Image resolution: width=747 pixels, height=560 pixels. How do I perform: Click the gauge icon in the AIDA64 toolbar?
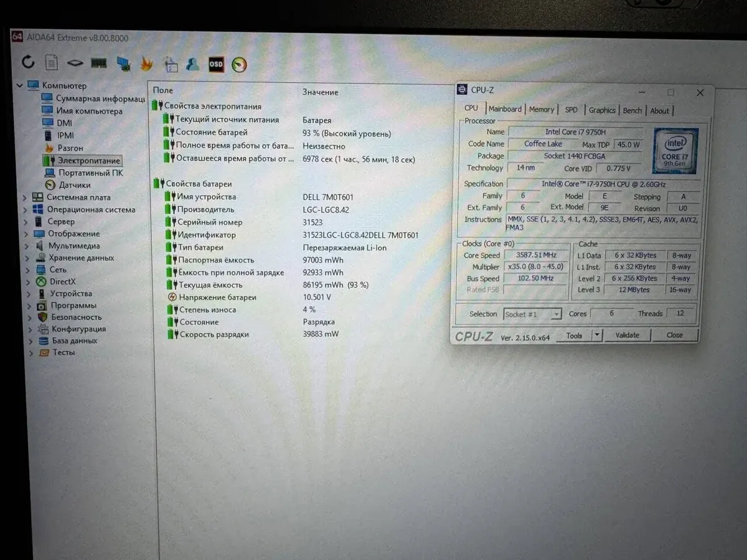click(239, 64)
